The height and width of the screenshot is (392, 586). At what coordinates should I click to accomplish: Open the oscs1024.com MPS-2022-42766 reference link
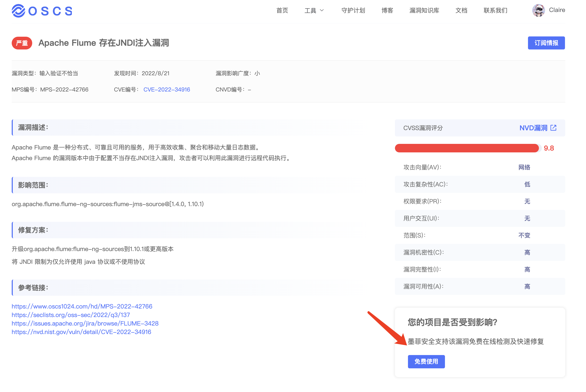click(82, 306)
